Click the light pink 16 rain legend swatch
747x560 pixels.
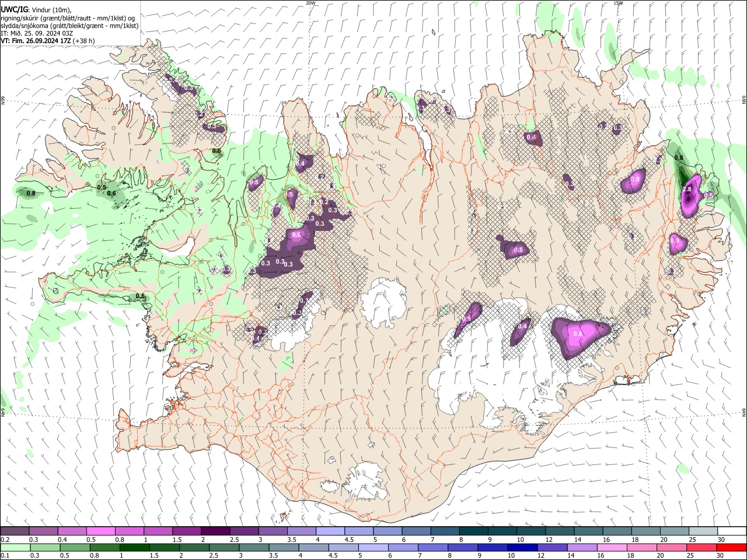[x=611, y=547]
